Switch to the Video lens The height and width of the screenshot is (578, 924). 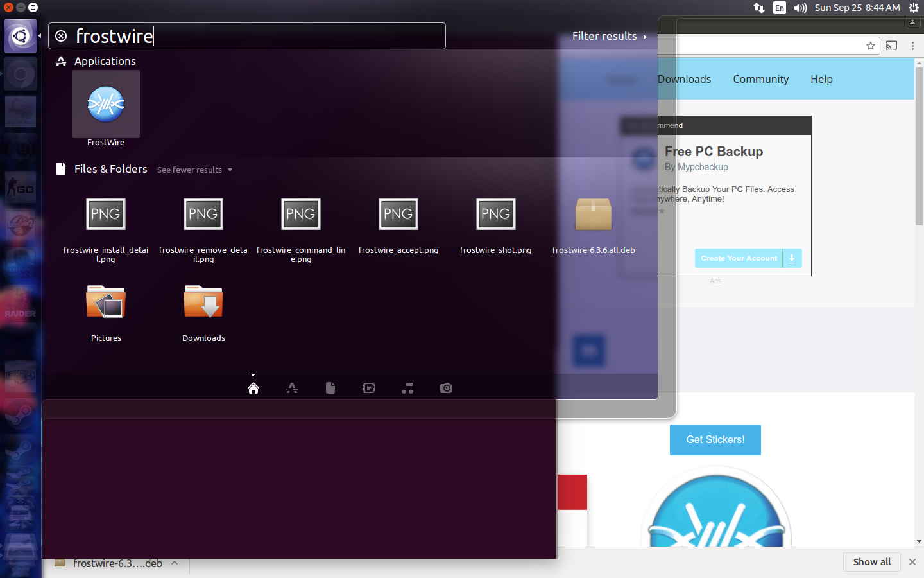click(x=369, y=388)
